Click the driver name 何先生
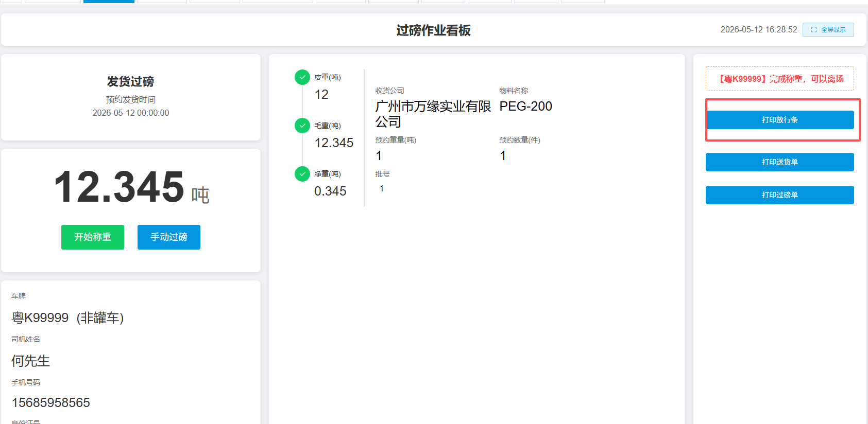This screenshot has width=868, height=424. click(x=31, y=361)
